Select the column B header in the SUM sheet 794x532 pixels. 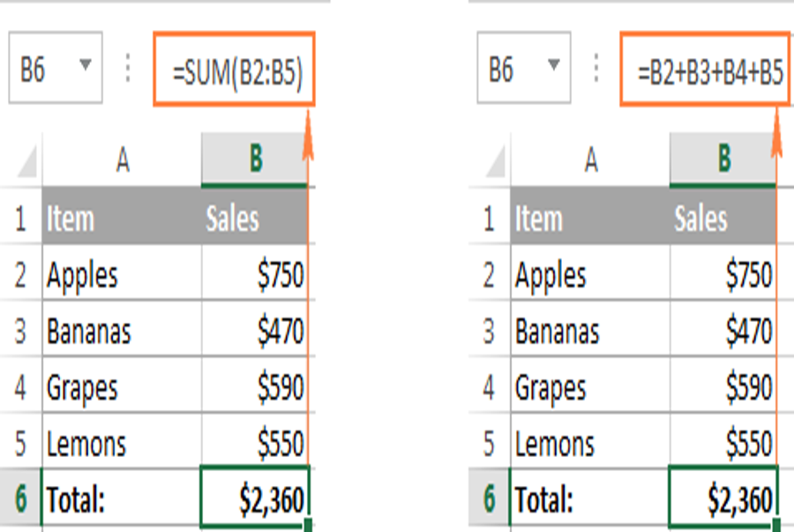click(255, 160)
